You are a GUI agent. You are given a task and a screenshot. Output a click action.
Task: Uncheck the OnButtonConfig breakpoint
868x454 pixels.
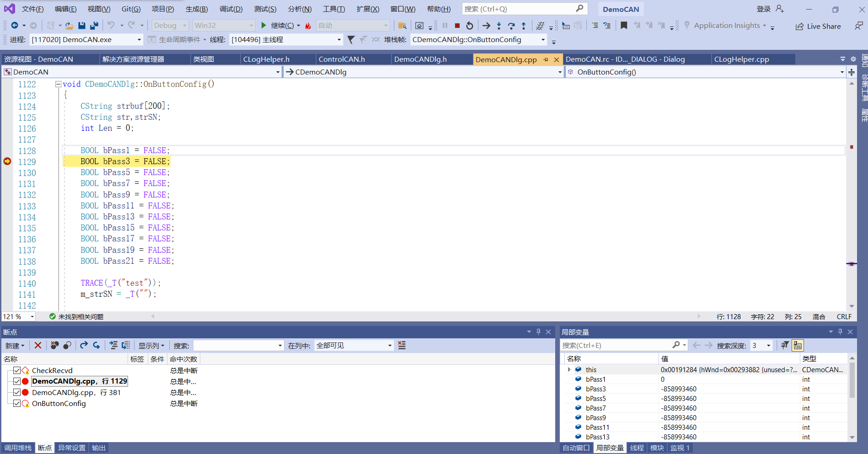(16, 403)
